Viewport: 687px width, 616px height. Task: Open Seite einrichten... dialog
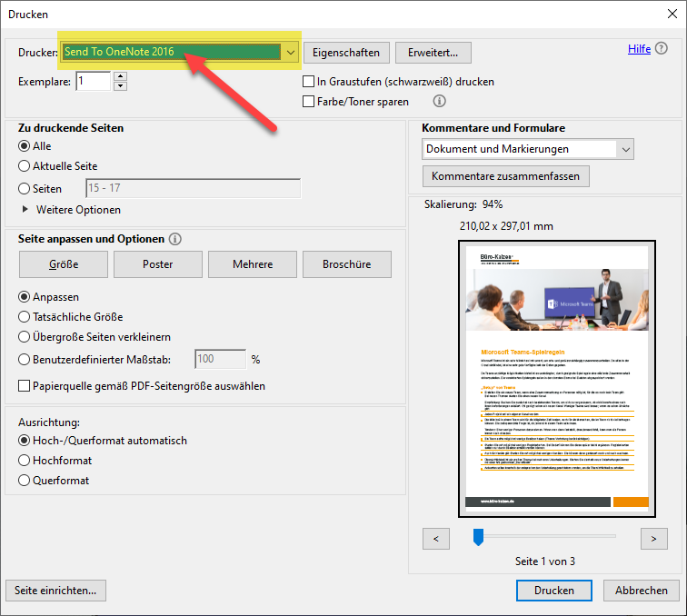[x=55, y=591]
